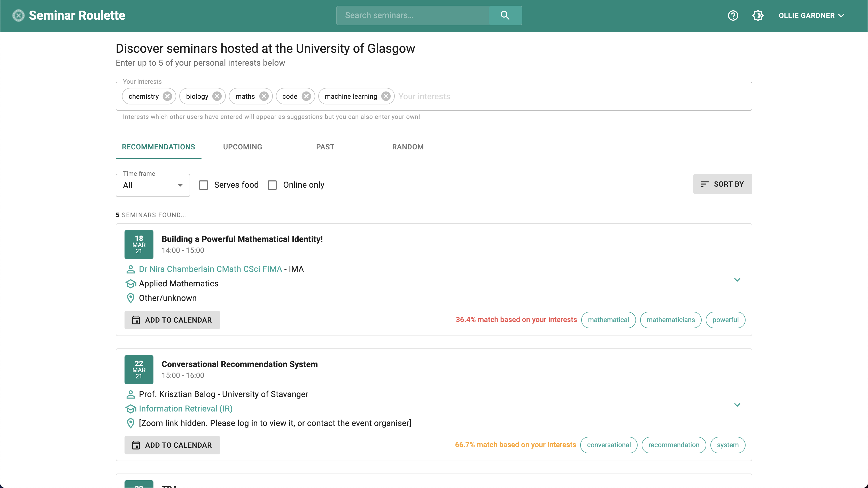The width and height of the screenshot is (868, 488).
Task: Switch to the UPCOMING tab
Action: (243, 147)
